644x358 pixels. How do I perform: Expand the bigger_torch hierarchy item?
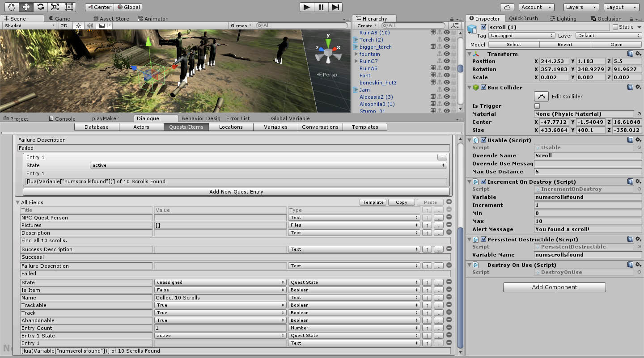(356, 46)
